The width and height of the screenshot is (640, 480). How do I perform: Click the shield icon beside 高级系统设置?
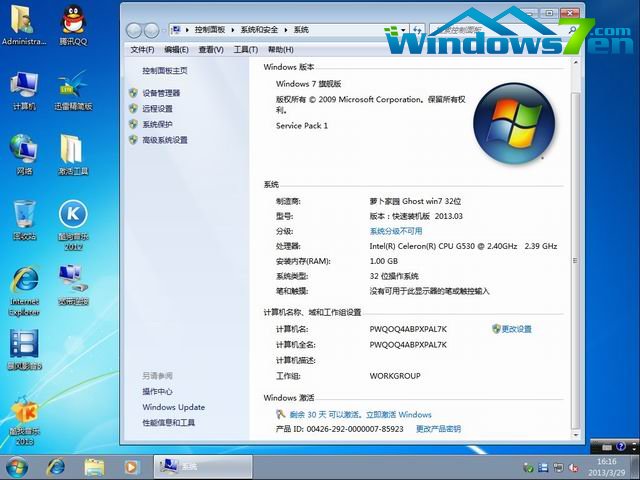pyautogui.click(x=133, y=140)
